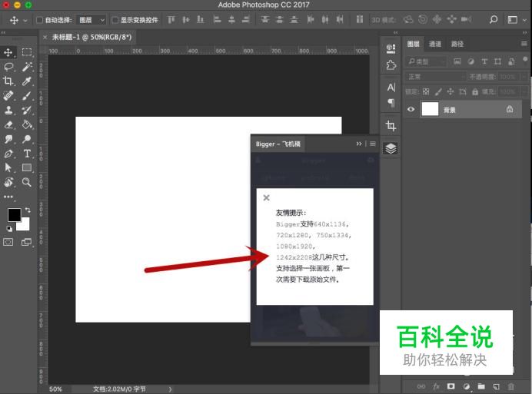The image size is (532, 394).
Task: Select the Magic Wand tool
Action: (x=27, y=67)
